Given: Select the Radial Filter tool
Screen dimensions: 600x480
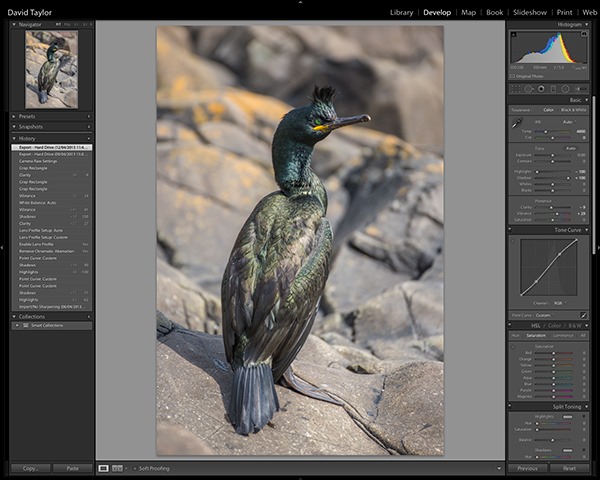Looking at the screenshot, I should click(565, 88).
